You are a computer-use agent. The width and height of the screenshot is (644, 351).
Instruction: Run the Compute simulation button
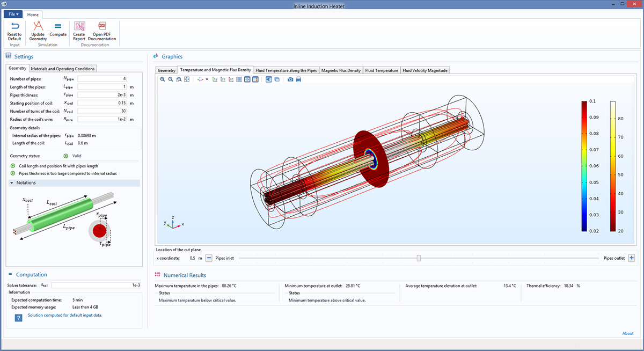(x=58, y=26)
